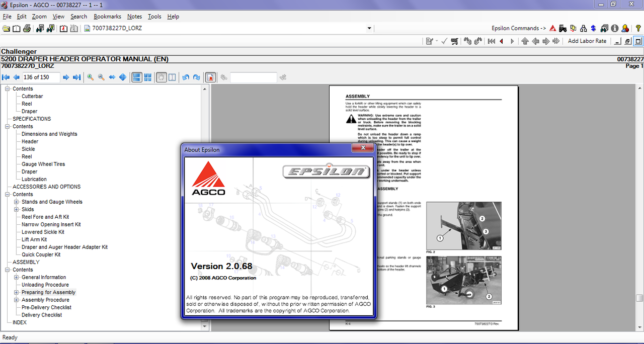Expand Preparing for Assembly node
Screen dimensions: 644x344
(x=17, y=292)
